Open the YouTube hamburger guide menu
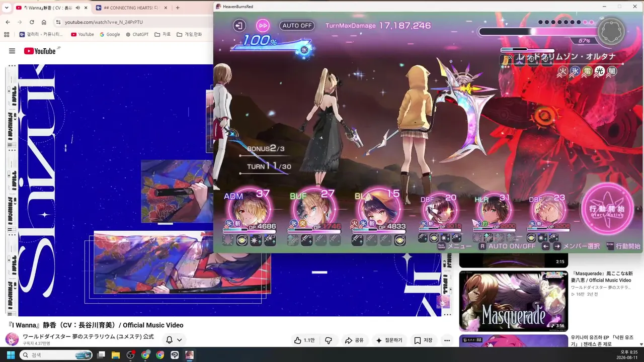The image size is (644, 362). coord(12,51)
